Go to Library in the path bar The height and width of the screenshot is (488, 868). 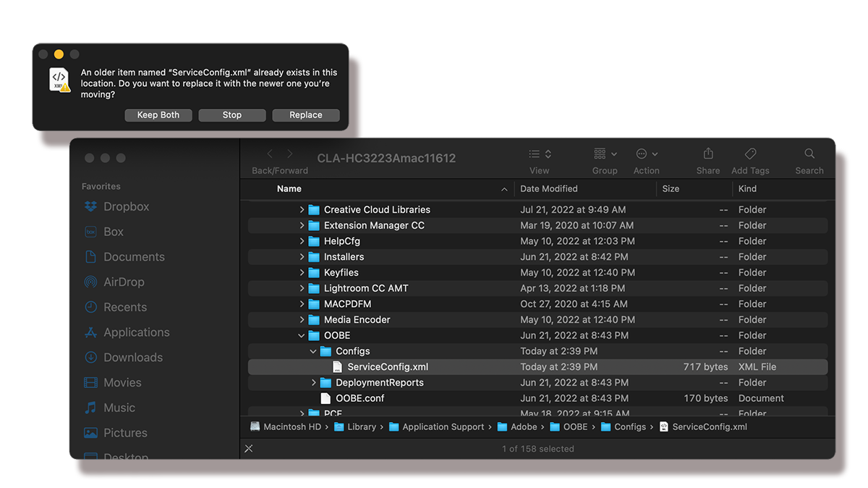pyautogui.click(x=355, y=427)
